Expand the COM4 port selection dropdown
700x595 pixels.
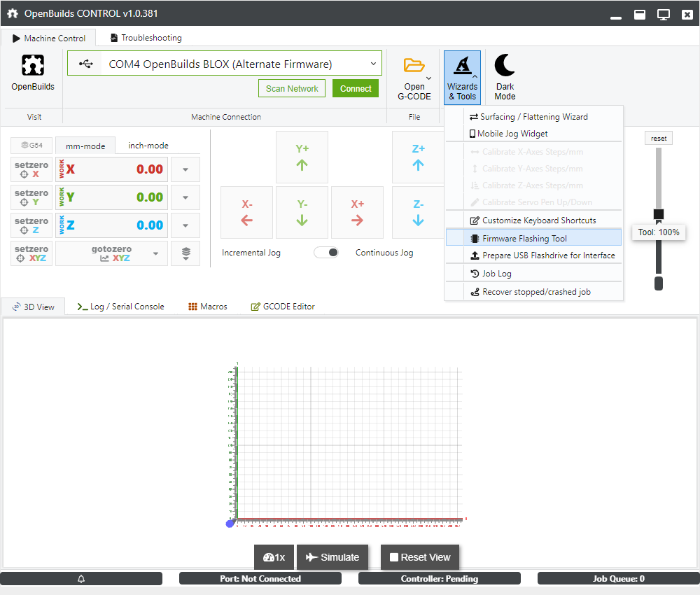click(x=373, y=64)
